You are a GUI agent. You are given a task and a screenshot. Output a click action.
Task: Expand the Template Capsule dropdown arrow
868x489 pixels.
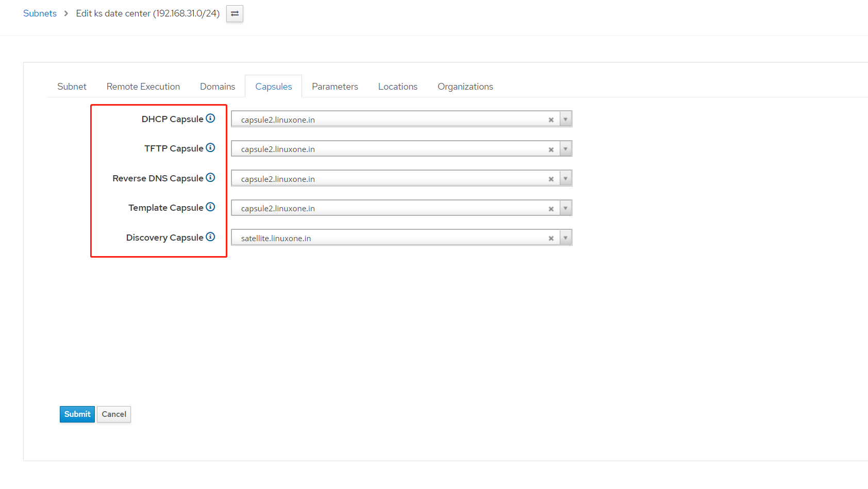(x=565, y=208)
